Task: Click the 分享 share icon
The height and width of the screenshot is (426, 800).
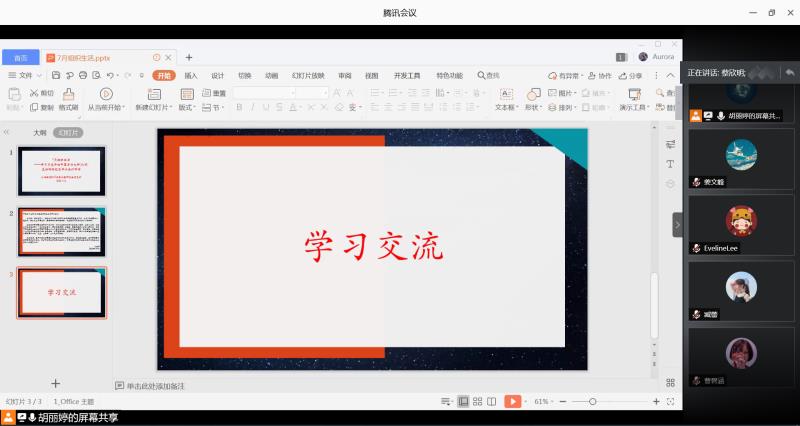Action: coord(631,75)
